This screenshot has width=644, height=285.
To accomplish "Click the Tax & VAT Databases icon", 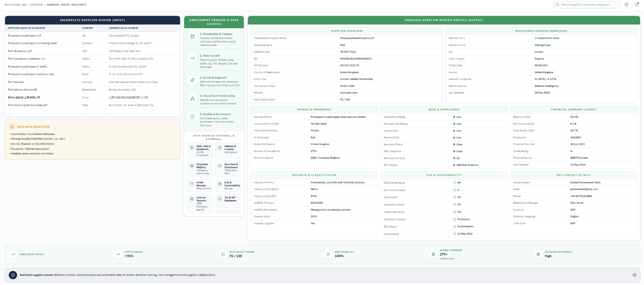I will [x=220, y=199].
